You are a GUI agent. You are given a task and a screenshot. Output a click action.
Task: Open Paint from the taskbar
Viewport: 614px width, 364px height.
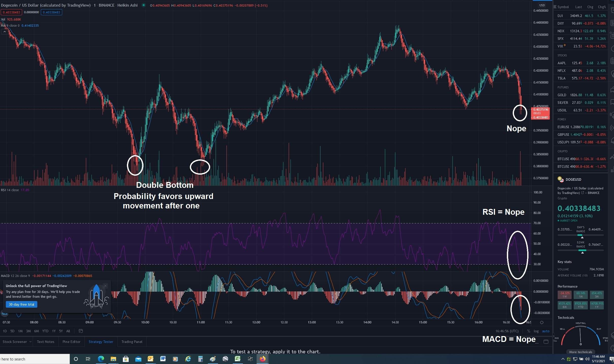(x=213, y=359)
